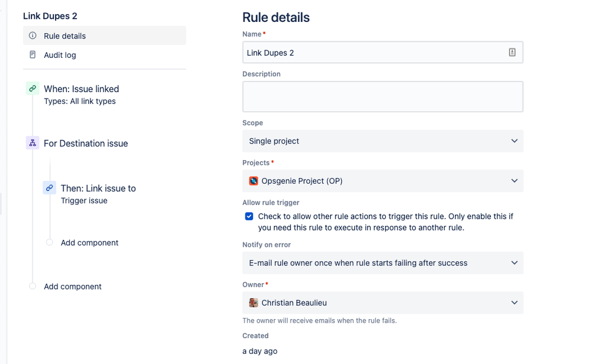The width and height of the screenshot is (591, 364).
Task: Click the Opsgenie Project logo icon
Action: [x=253, y=181]
